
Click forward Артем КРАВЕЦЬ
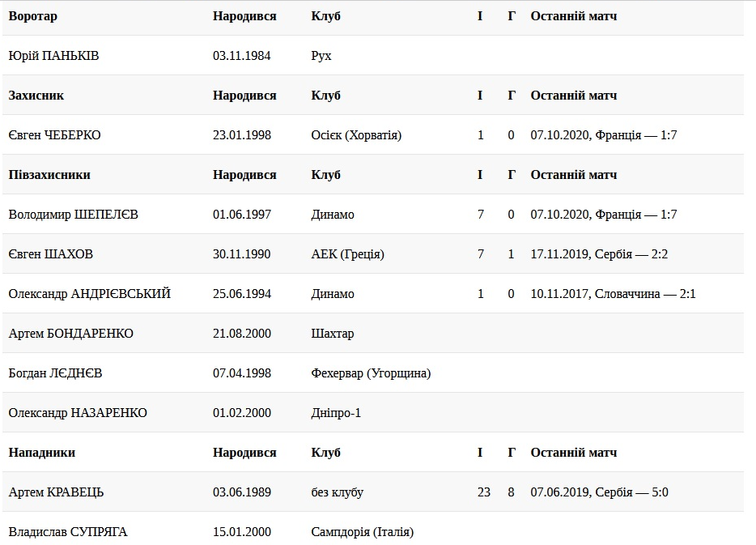point(56,492)
